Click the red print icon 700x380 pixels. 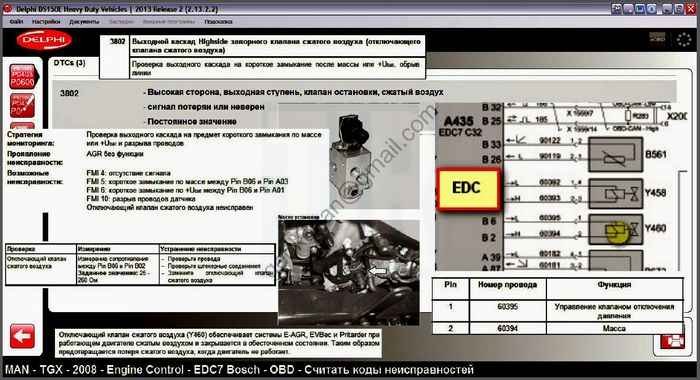click(x=673, y=341)
